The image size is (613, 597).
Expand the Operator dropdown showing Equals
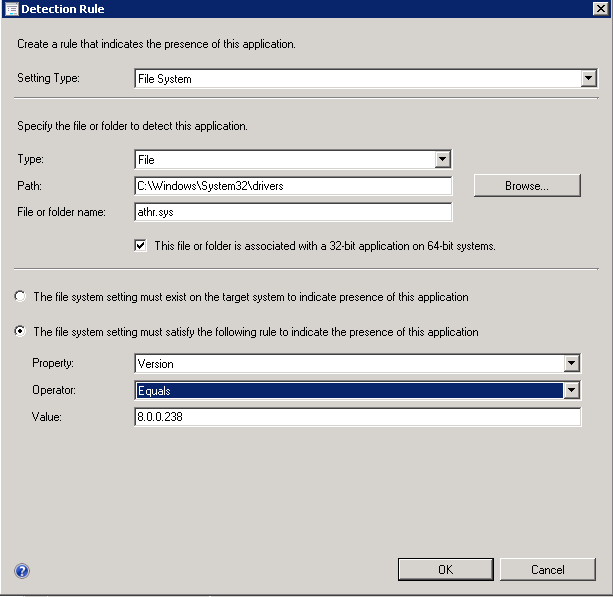coord(571,390)
